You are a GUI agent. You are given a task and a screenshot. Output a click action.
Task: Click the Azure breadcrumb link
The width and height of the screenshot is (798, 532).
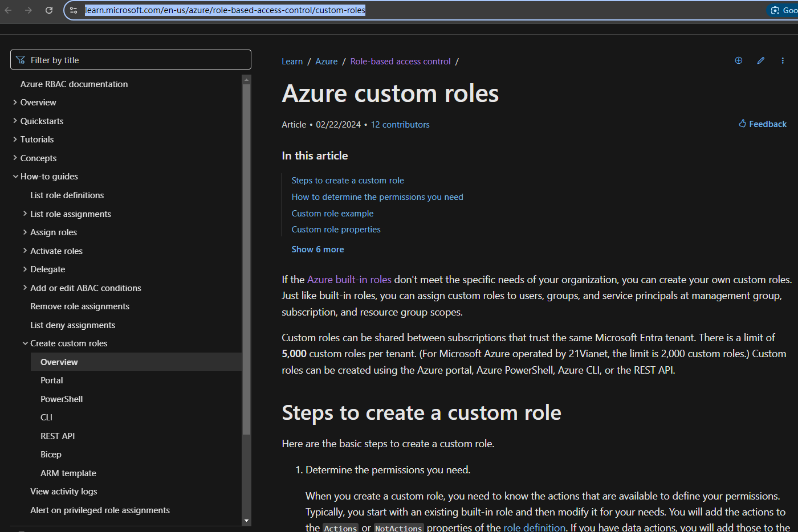(x=327, y=61)
